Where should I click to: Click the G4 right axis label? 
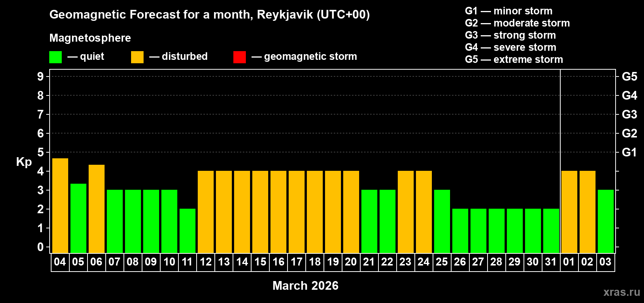coord(630,95)
